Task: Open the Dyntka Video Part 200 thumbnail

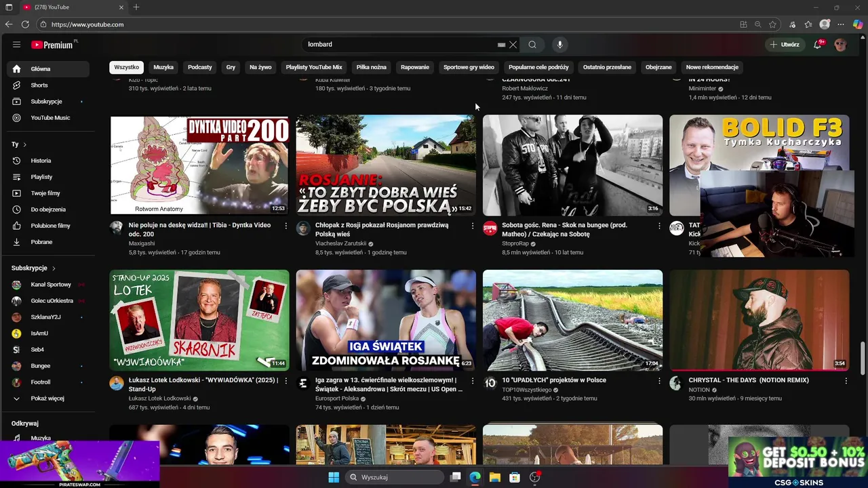Action: [x=199, y=165]
